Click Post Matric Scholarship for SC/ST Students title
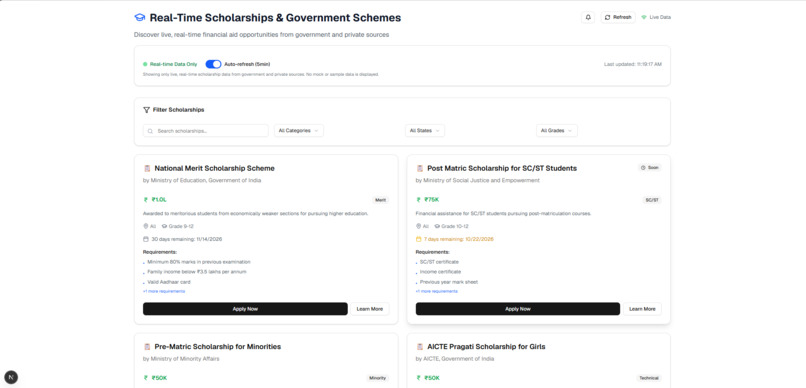The image size is (806, 388). click(x=502, y=168)
